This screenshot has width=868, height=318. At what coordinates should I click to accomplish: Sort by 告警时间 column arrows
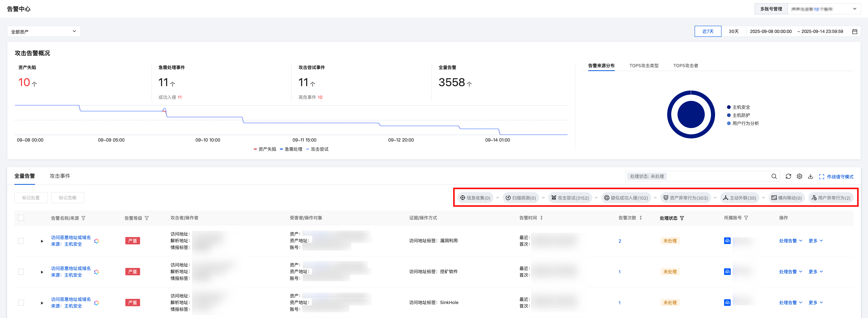coord(541,218)
